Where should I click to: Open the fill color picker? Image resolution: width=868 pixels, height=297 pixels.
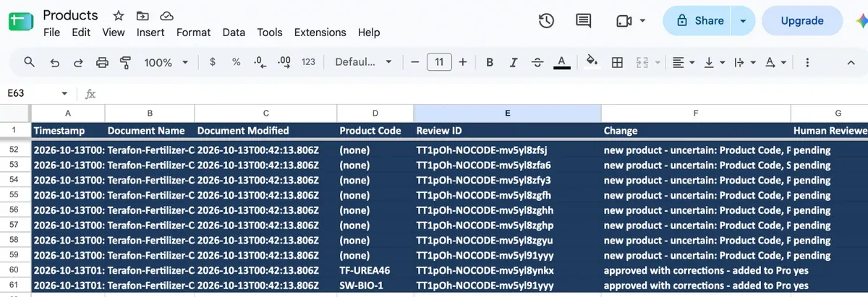tap(592, 62)
